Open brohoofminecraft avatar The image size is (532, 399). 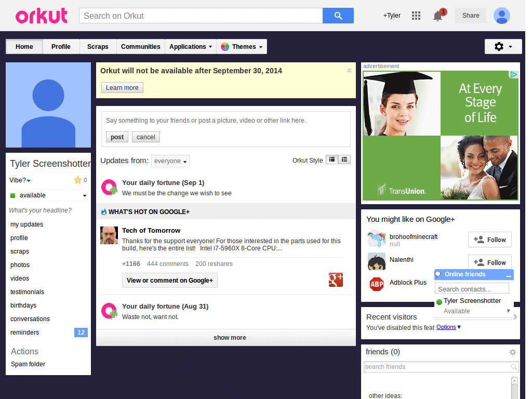point(377,239)
